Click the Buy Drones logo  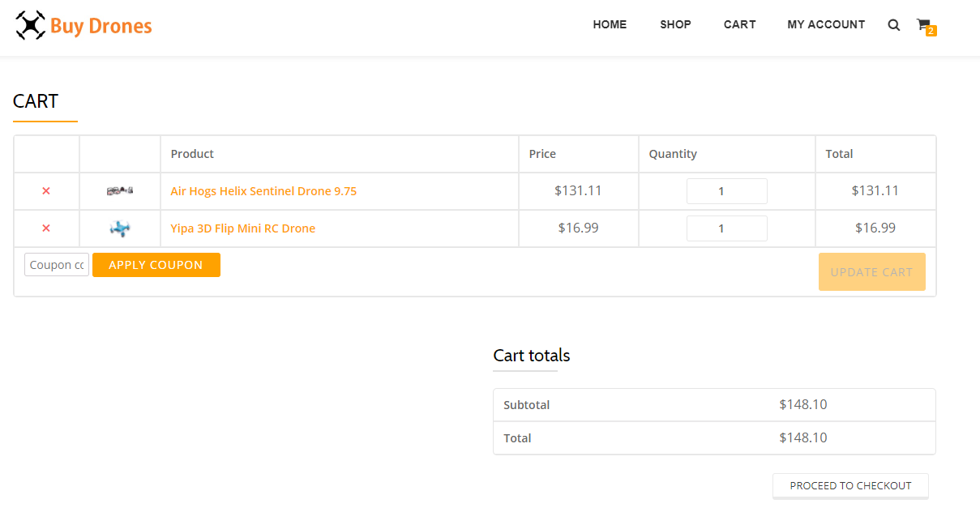point(83,25)
